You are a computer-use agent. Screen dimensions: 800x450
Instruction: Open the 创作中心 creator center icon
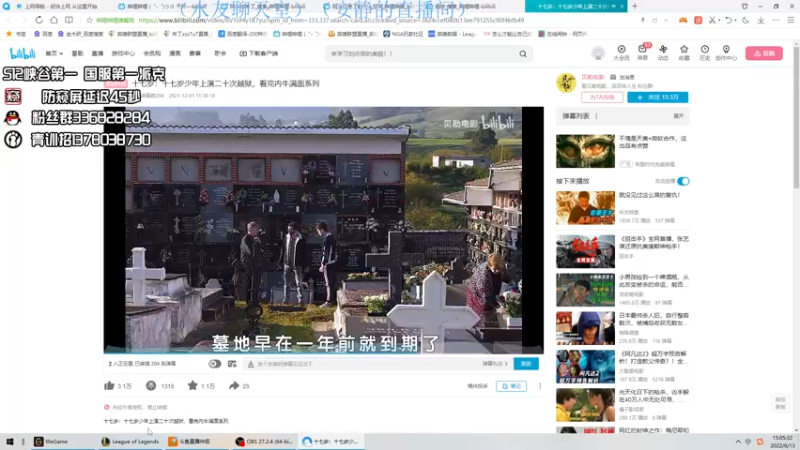[726, 53]
